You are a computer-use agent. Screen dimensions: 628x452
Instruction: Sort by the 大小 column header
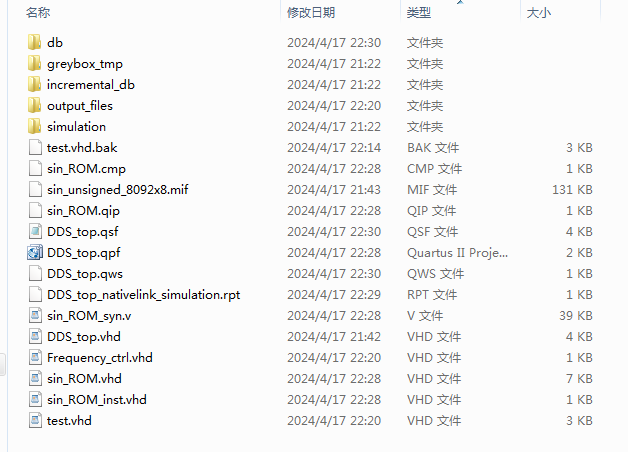(x=539, y=13)
